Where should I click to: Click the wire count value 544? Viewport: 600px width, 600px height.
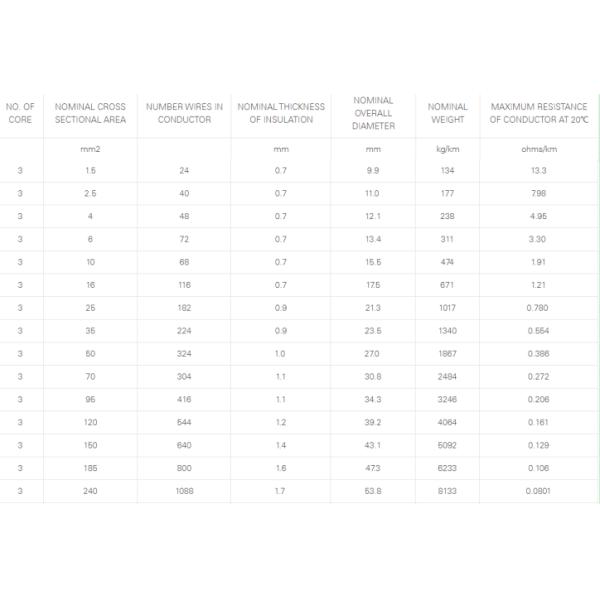click(184, 422)
